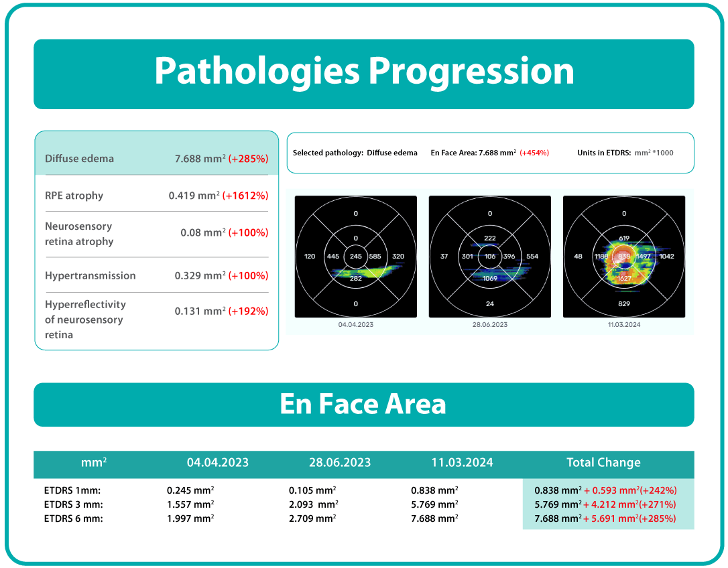Click the 11.03.2024 table column header
728x568 pixels.
[462, 463]
